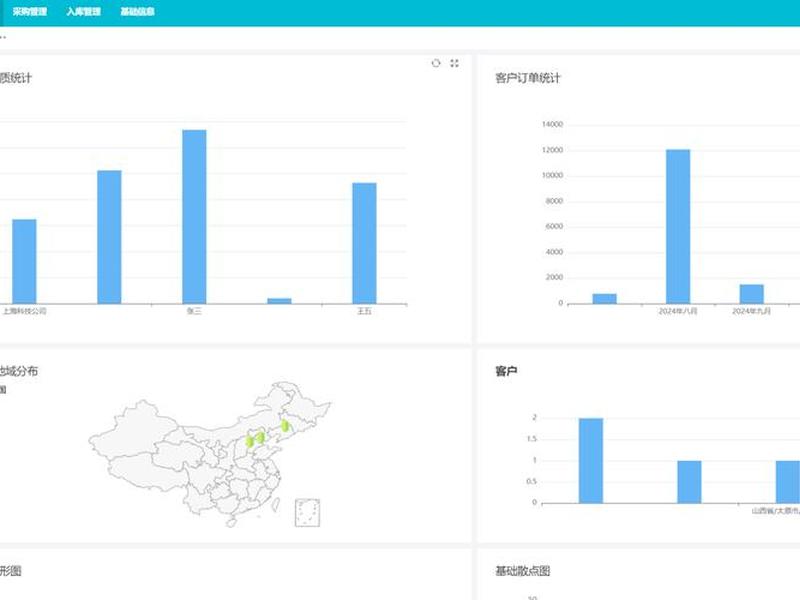800x600 pixels.
Task: Select the 王五 bar in the chart
Action: pyautogui.click(x=364, y=243)
